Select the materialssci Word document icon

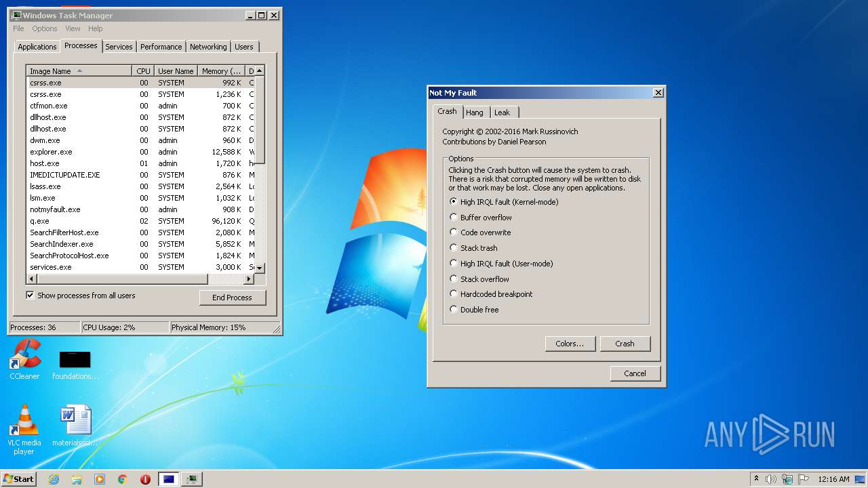(x=75, y=426)
